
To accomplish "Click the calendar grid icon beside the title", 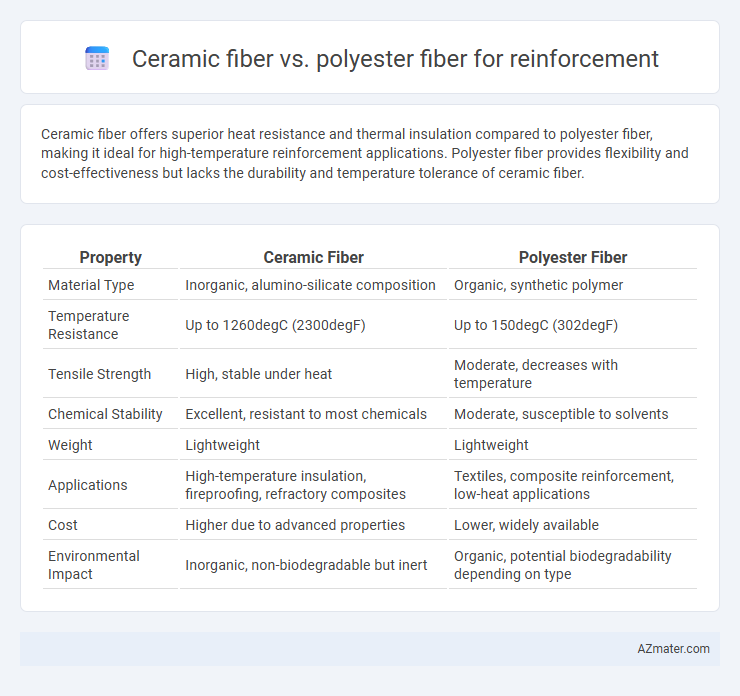I will point(97,59).
